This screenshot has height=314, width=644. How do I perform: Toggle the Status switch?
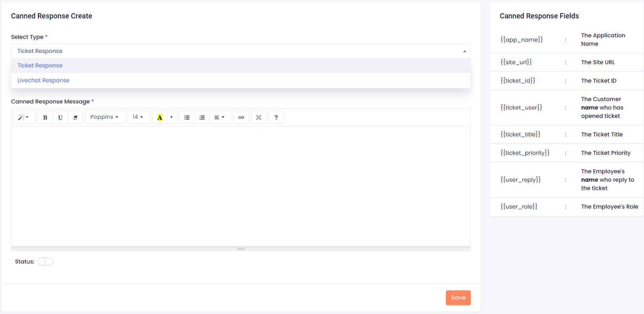point(46,261)
